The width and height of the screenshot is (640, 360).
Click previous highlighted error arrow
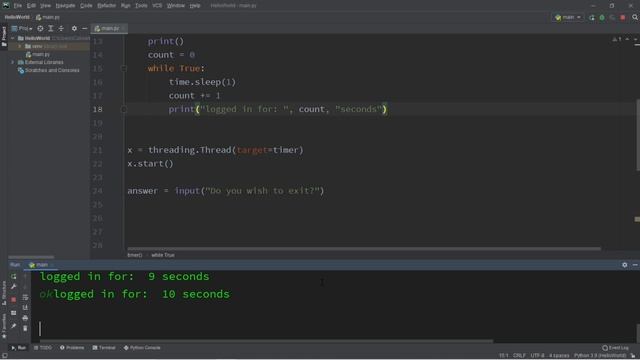(x=627, y=39)
